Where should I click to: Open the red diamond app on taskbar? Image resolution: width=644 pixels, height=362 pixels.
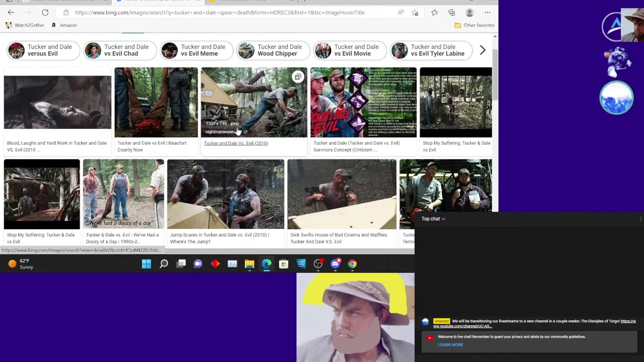[x=215, y=264]
